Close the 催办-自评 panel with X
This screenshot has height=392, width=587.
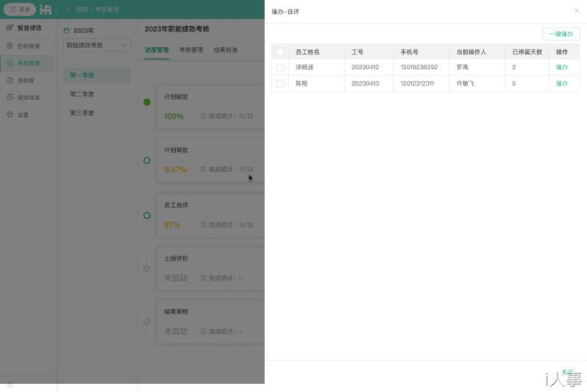pyautogui.click(x=577, y=12)
